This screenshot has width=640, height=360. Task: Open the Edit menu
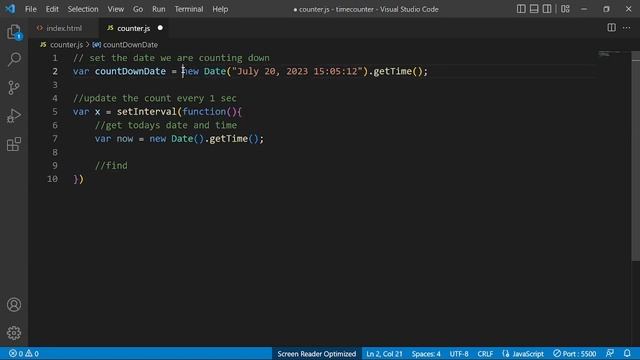[x=52, y=9]
